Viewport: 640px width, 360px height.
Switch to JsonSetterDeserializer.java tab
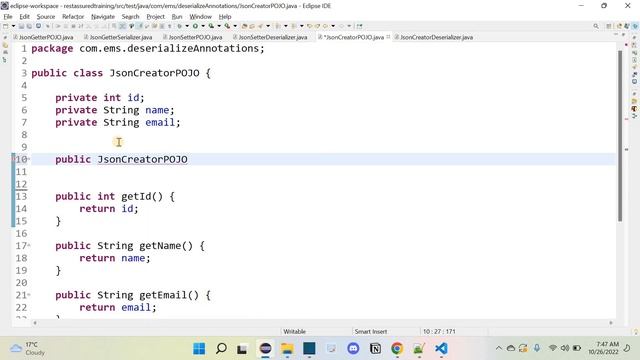coord(270,37)
